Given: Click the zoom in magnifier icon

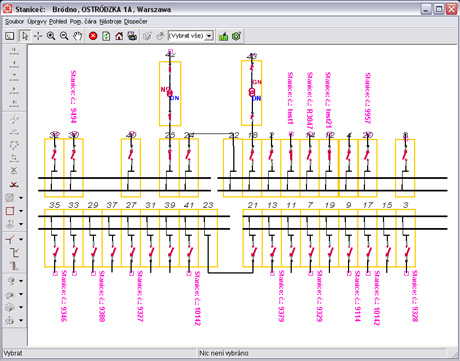Looking at the screenshot, I should click(51, 36).
